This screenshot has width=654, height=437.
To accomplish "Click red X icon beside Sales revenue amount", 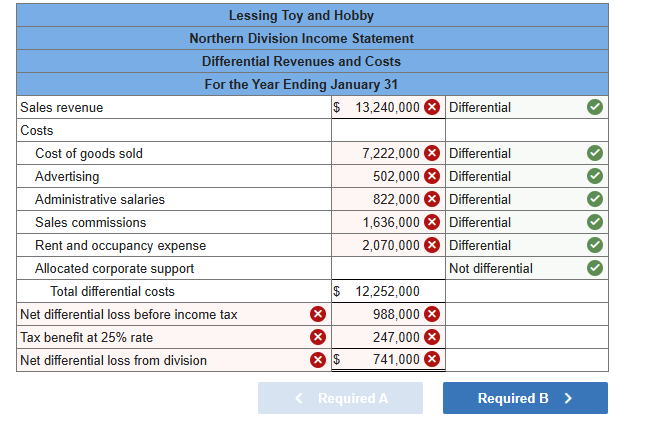I will pos(432,108).
